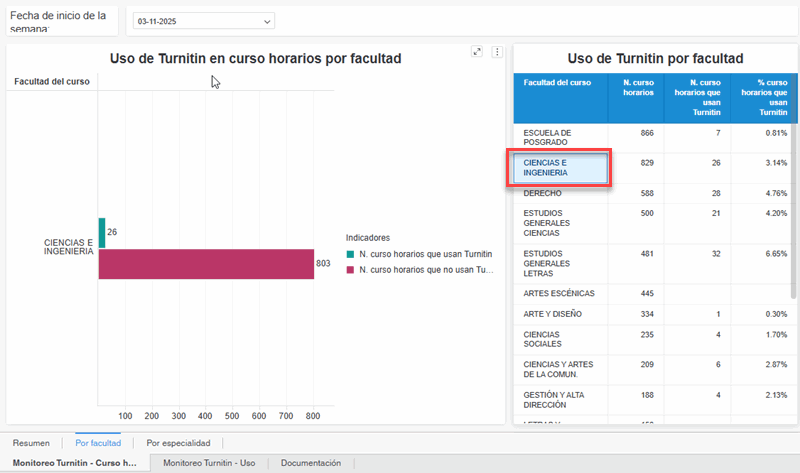Click the teal legend swatch for Turnitin users
The image size is (800, 473).
(350, 255)
